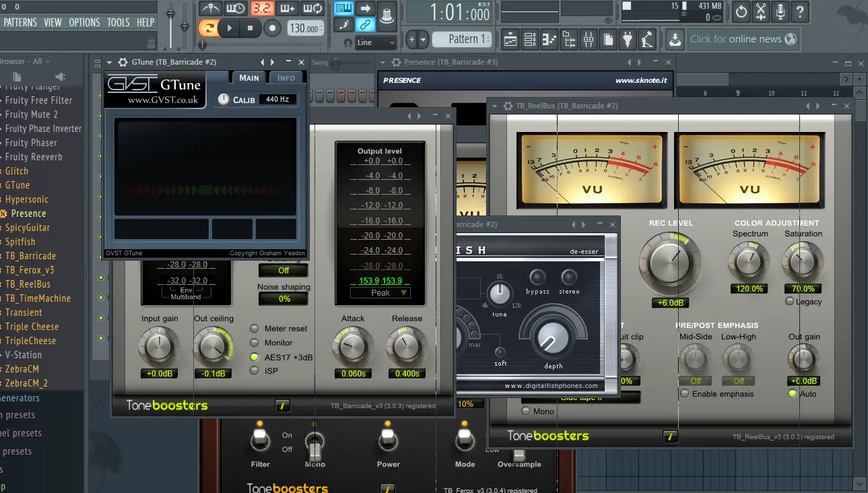Open the plugin picker plug icon
Viewport: 868px width, 493px height.
[x=628, y=39]
